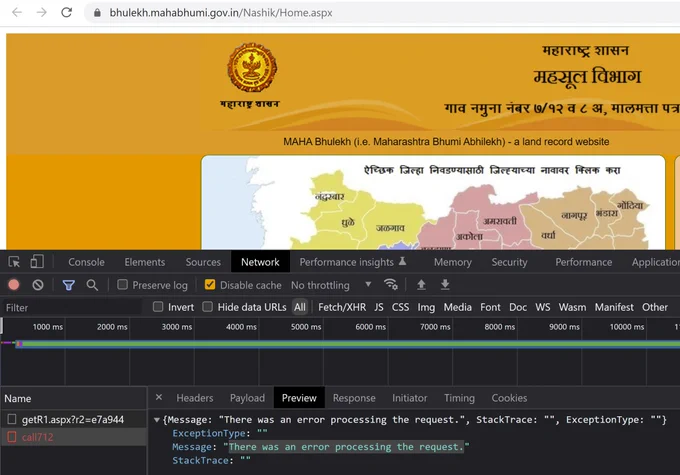Screen dimensions: 680x475
Task: Click the network Filter text field
Action: (72, 308)
